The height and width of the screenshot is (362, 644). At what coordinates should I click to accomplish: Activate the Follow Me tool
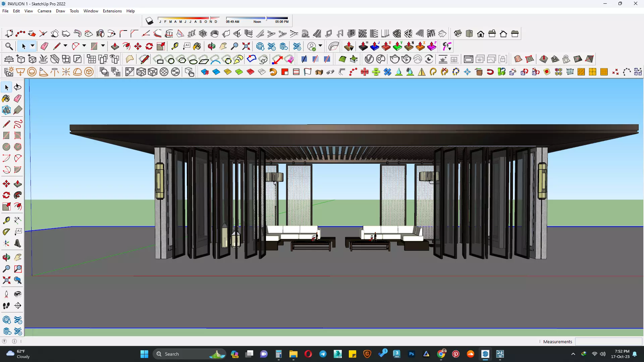(18, 195)
